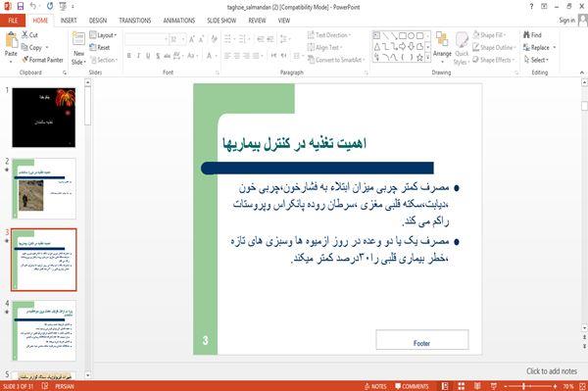
Task: Toggle the Notes pane from status bar
Action: [x=375, y=386]
